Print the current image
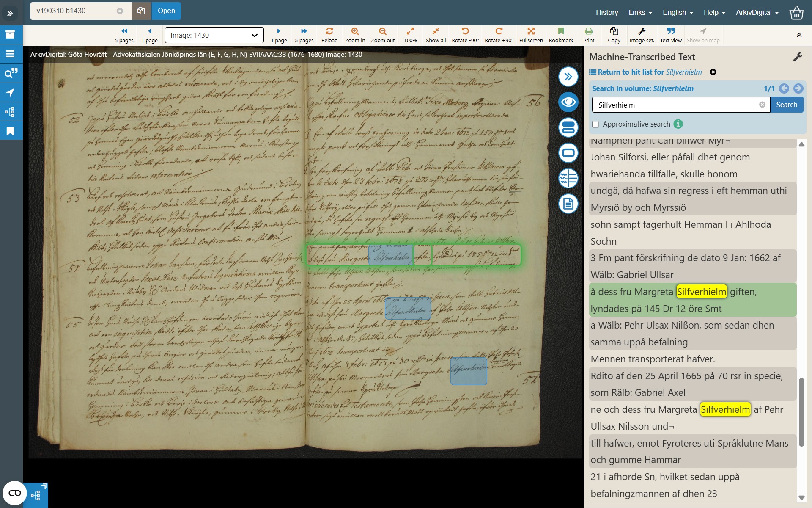Screen dimensions: 812x508 pos(589,35)
